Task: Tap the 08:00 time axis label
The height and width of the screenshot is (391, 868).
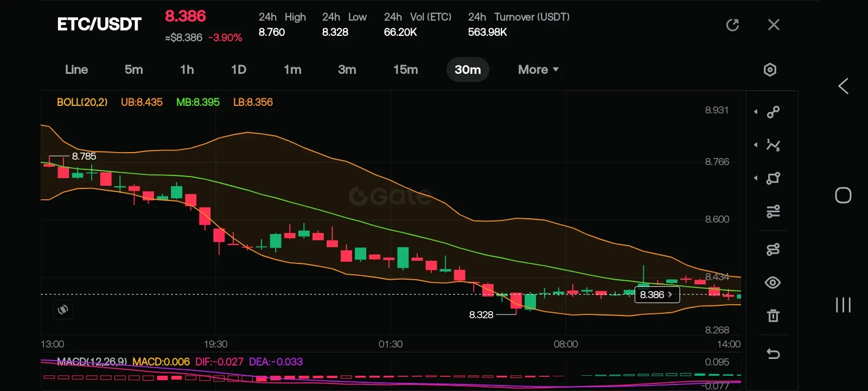Action: coord(566,344)
